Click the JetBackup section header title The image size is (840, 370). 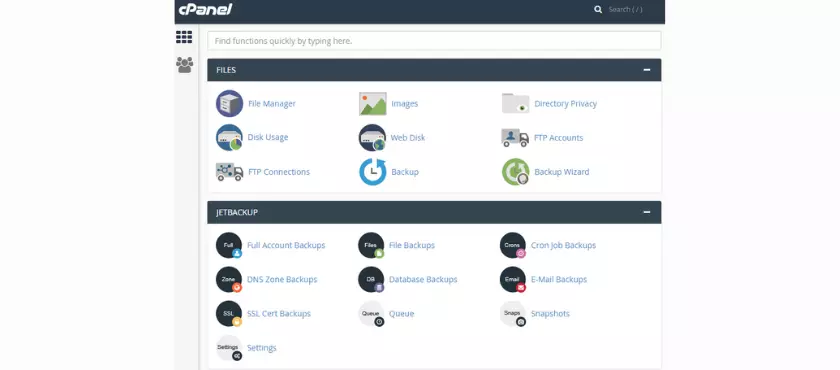tap(237, 212)
